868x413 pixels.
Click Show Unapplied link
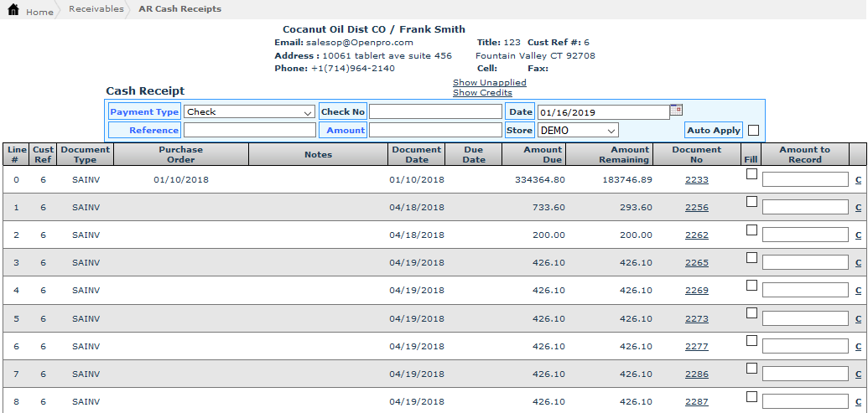pyautogui.click(x=489, y=82)
